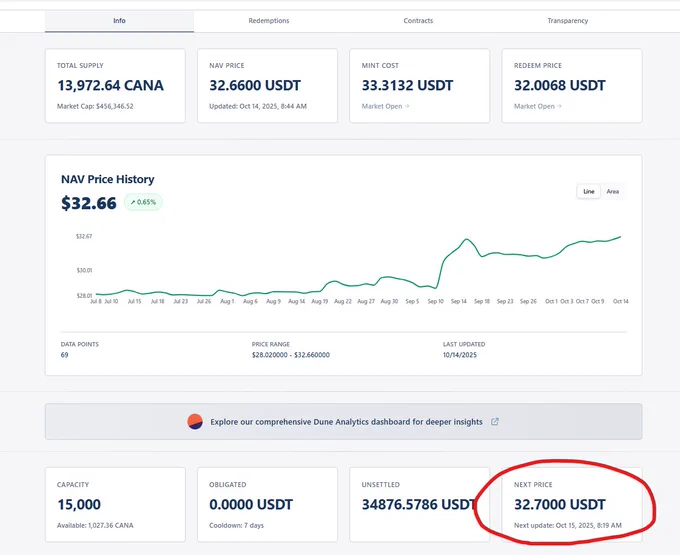Select the Total Supply CANA card
The height and width of the screenshot is (555, 680).
pyautogui.click(x=115, y=85)
